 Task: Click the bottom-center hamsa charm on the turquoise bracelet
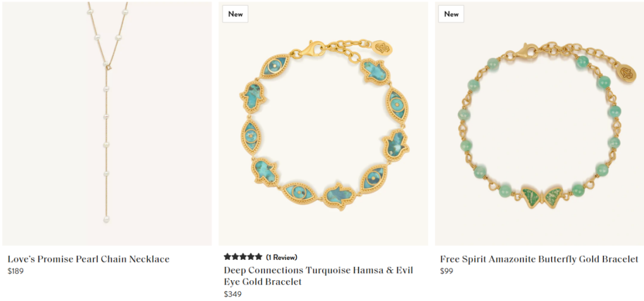click(340, 195)
